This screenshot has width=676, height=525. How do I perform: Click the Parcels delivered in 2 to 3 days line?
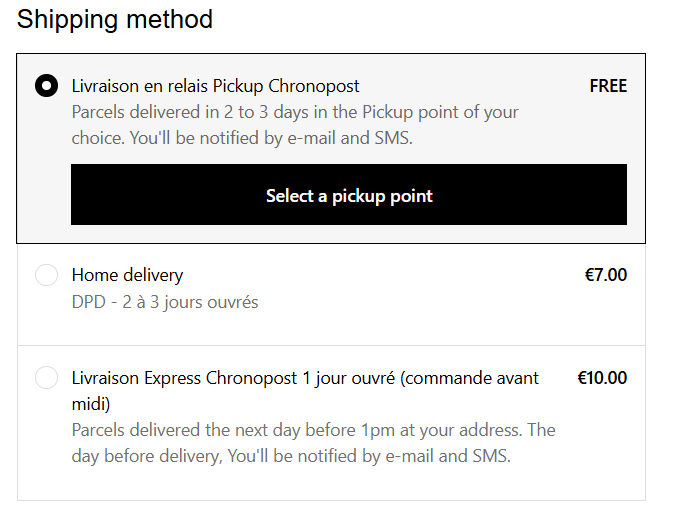[295, 112]
